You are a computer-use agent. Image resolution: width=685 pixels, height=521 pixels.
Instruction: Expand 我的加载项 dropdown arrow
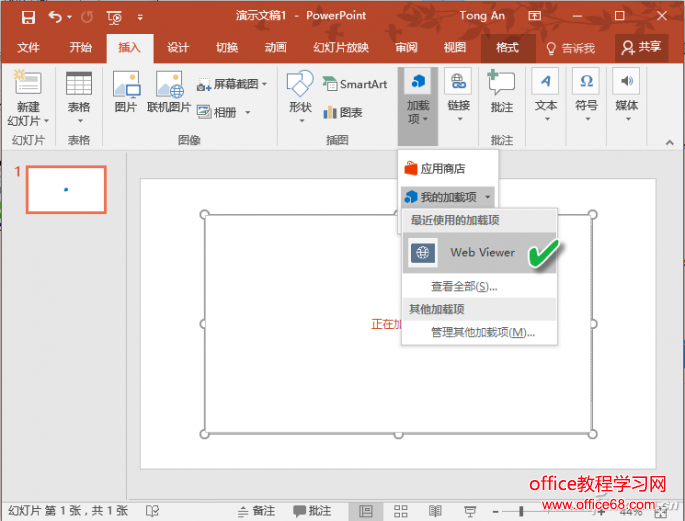coord(488,197)
